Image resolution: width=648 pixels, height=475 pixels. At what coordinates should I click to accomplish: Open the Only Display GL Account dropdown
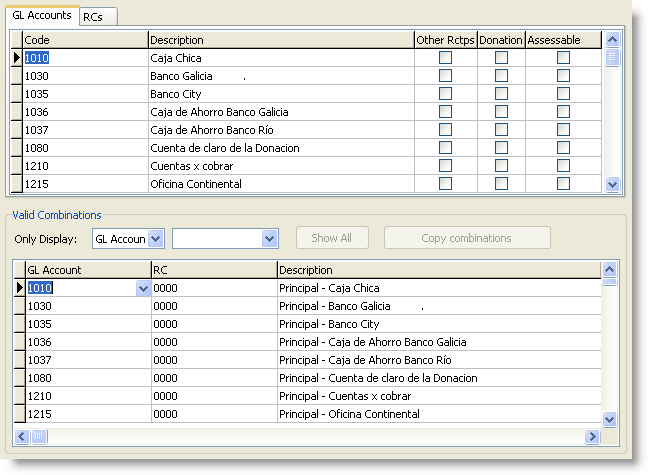155,238
